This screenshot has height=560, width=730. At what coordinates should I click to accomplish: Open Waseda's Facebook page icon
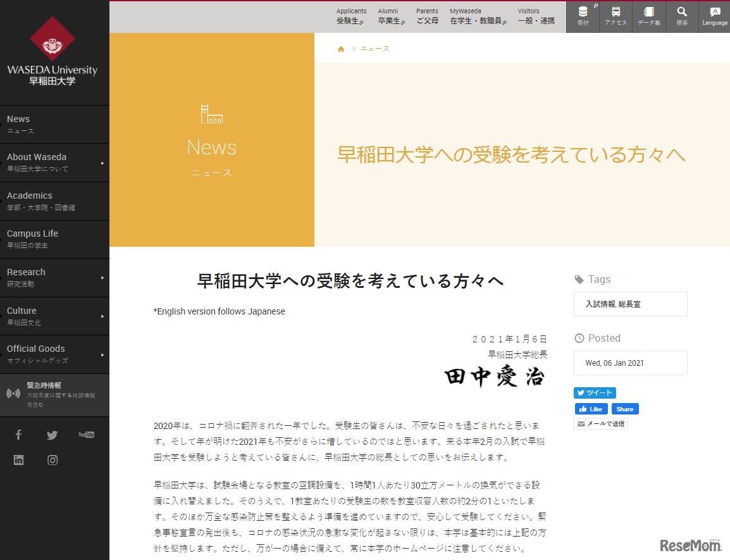18,435
